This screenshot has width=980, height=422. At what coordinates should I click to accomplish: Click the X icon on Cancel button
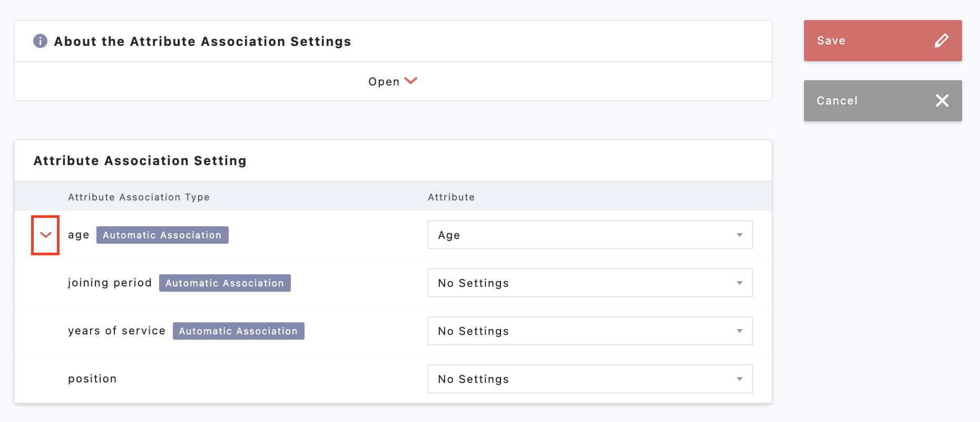pos(942,101)
